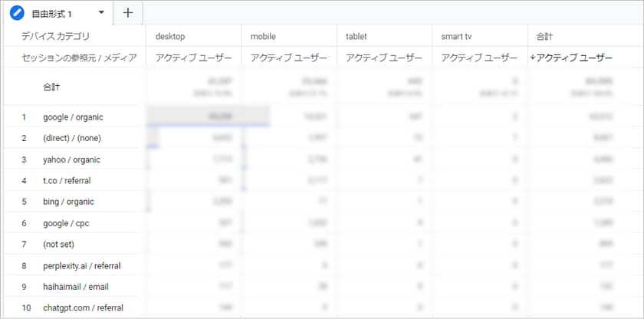
Task: Select the perplexity.ai / referral row
Action: click(82, 265)
